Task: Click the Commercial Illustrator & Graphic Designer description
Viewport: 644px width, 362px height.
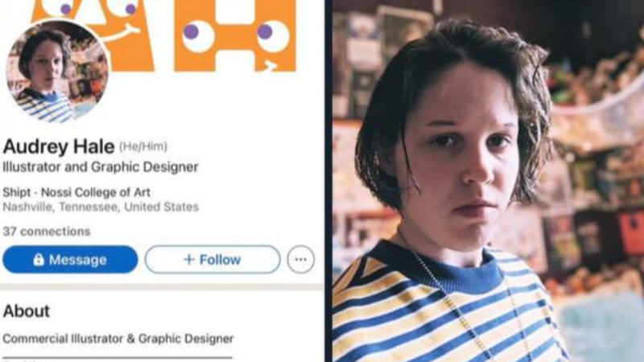Action: (118, 339)
